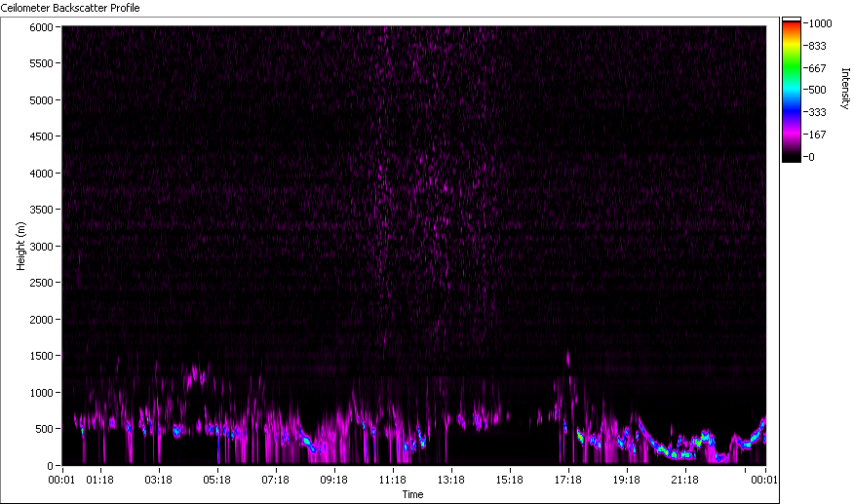Viewport: 854px width, 504px height.
Task: Select the 833 intensity scale label
Action: pyautogui.click(x=818, y=46)
